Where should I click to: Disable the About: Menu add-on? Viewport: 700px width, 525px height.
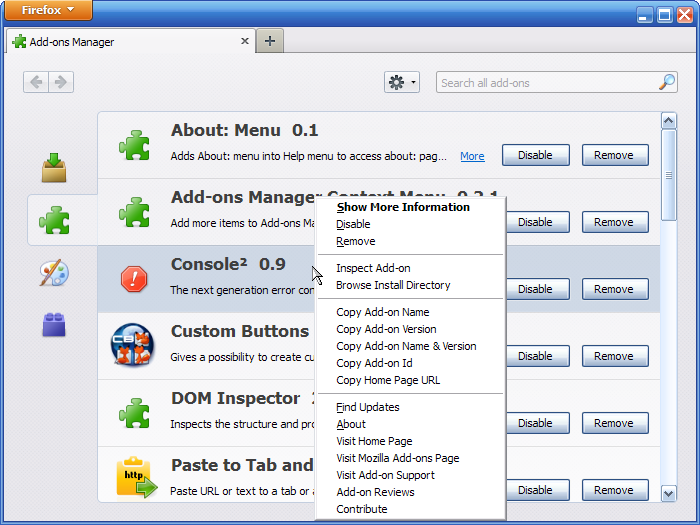pyautogui.click(x=536, y=155)
